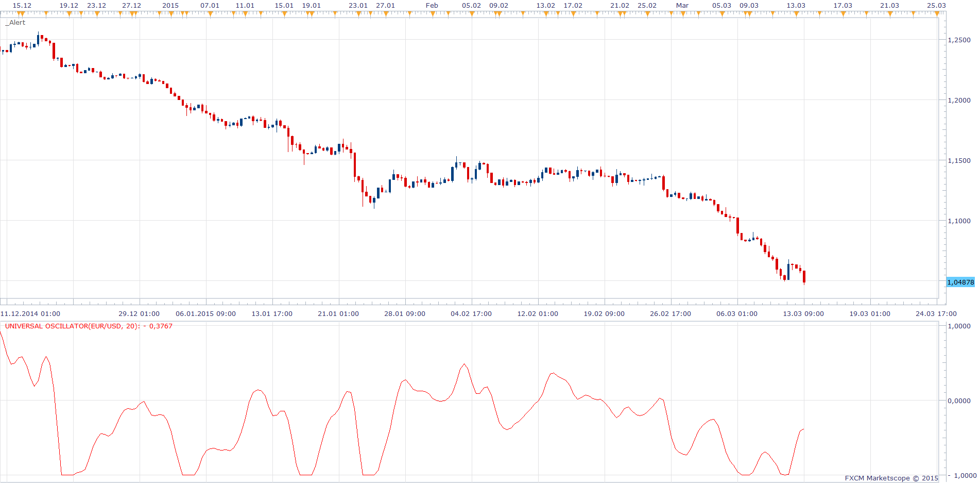Open the orange marker beneath 15.01

[x=284, y=13]
